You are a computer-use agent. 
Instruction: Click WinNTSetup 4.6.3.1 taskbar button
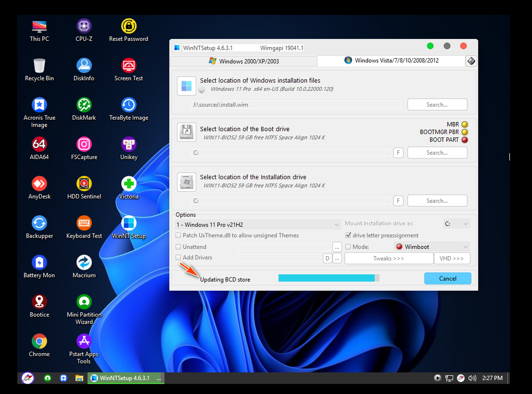pyautogui.click(x=126, y=378)
